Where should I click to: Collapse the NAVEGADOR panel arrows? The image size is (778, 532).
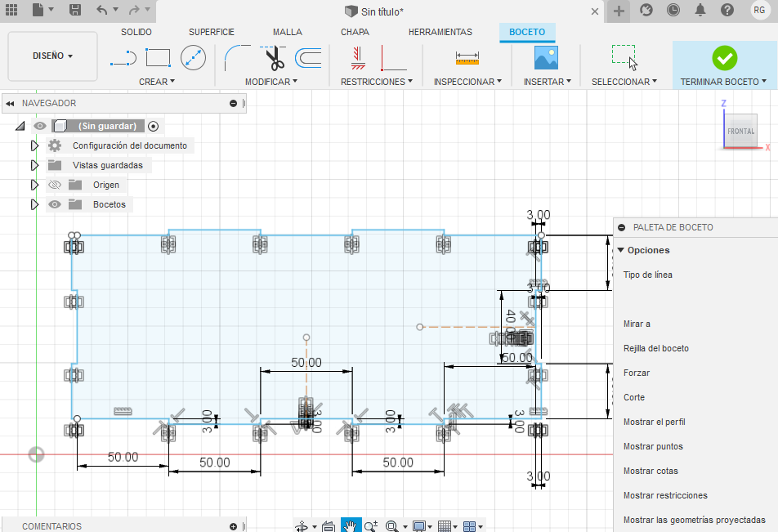[10, 103]
